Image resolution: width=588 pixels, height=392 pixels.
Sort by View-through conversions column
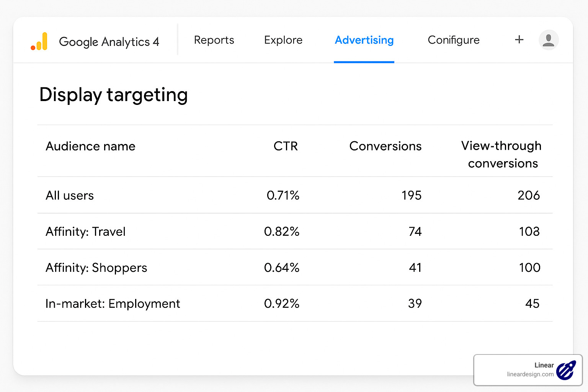click(x=501, y=154)
